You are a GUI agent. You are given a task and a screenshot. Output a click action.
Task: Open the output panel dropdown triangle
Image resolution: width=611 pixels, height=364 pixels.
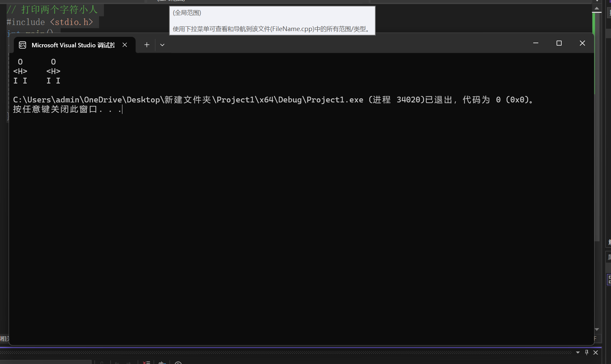578,353
